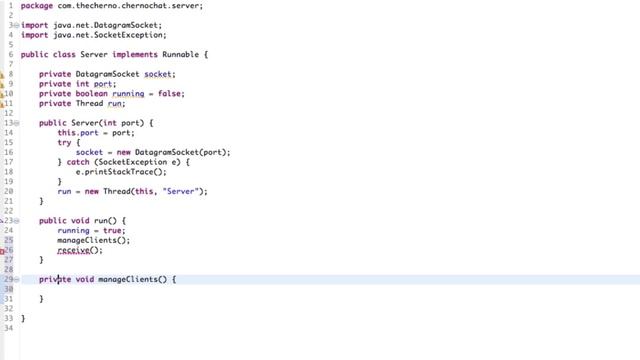
Task: Click the manageClients() call on line 25
Action: pyautogui.click(x=91, y=240)
